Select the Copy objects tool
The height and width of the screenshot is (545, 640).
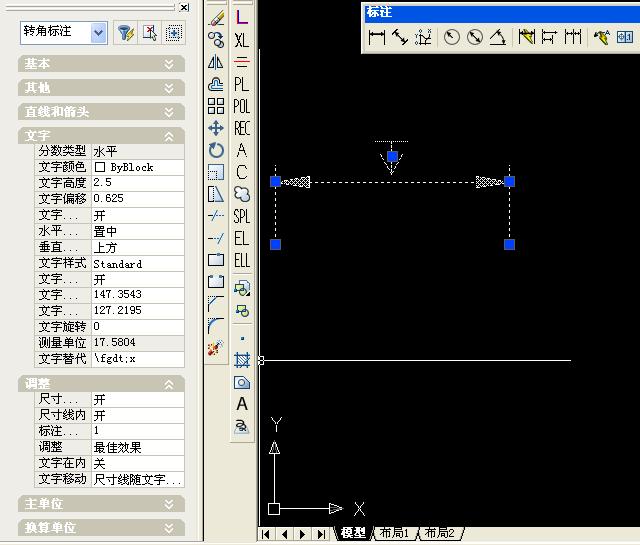216,40
